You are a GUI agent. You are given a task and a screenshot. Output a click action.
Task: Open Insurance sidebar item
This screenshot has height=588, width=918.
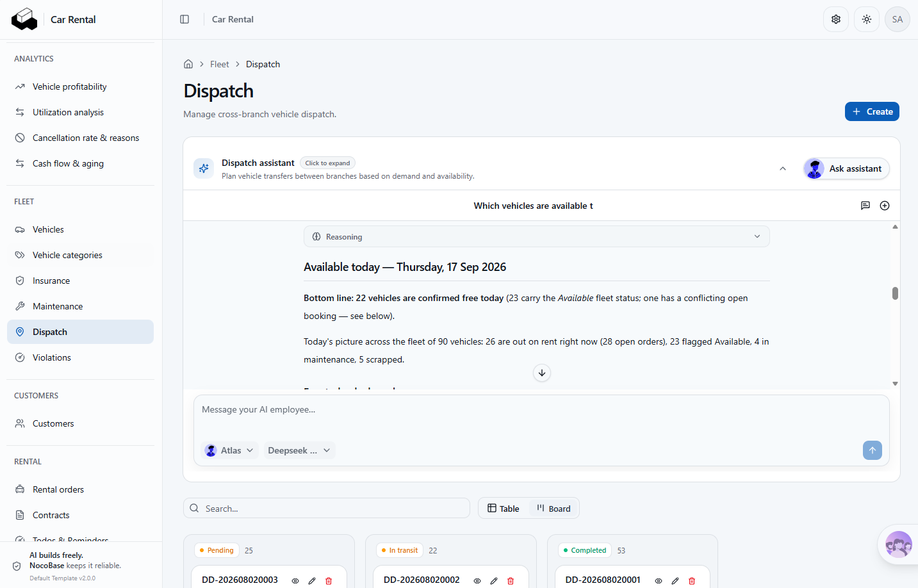(x=80, y=281)
